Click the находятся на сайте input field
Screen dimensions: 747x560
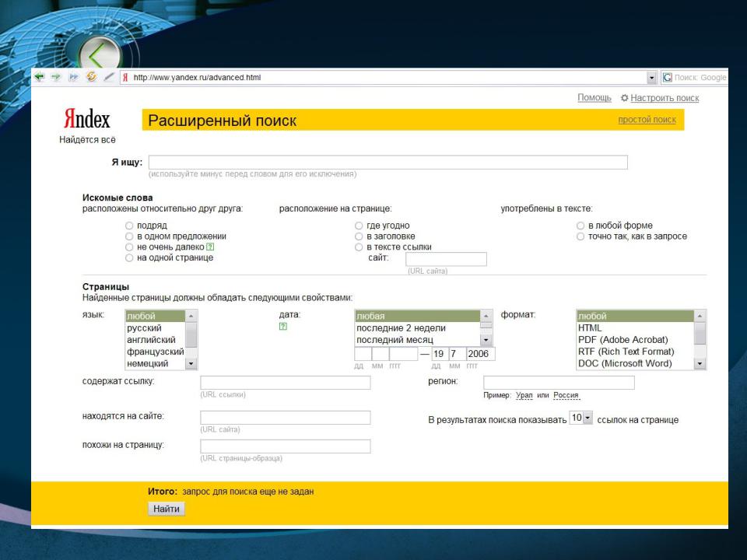pos(286,418)
